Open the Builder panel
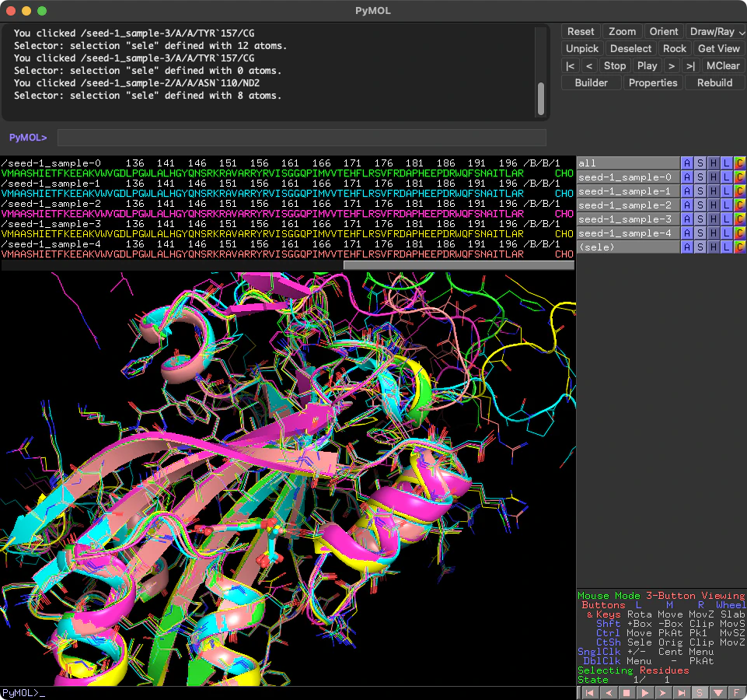 [592, 83]
